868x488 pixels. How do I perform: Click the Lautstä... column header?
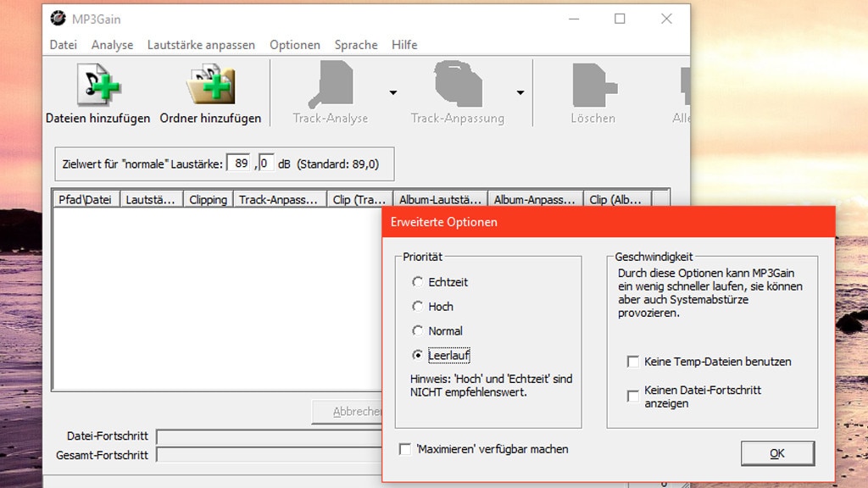(151, 200)
